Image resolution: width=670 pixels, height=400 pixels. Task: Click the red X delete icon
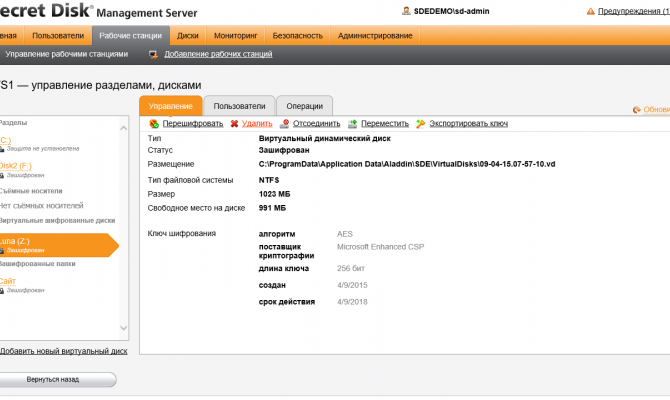pyautogui.click(x=234, y=124)
